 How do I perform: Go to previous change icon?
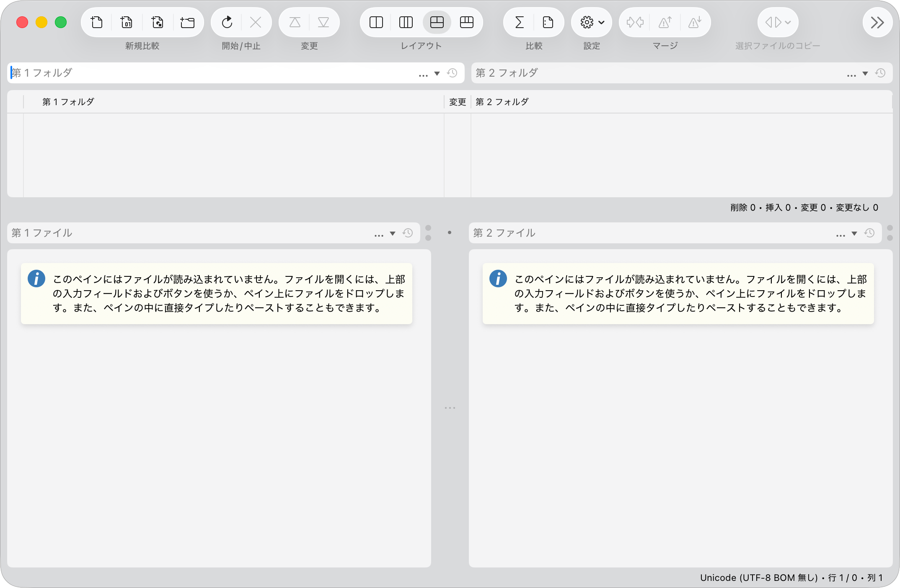coord(295,22)
